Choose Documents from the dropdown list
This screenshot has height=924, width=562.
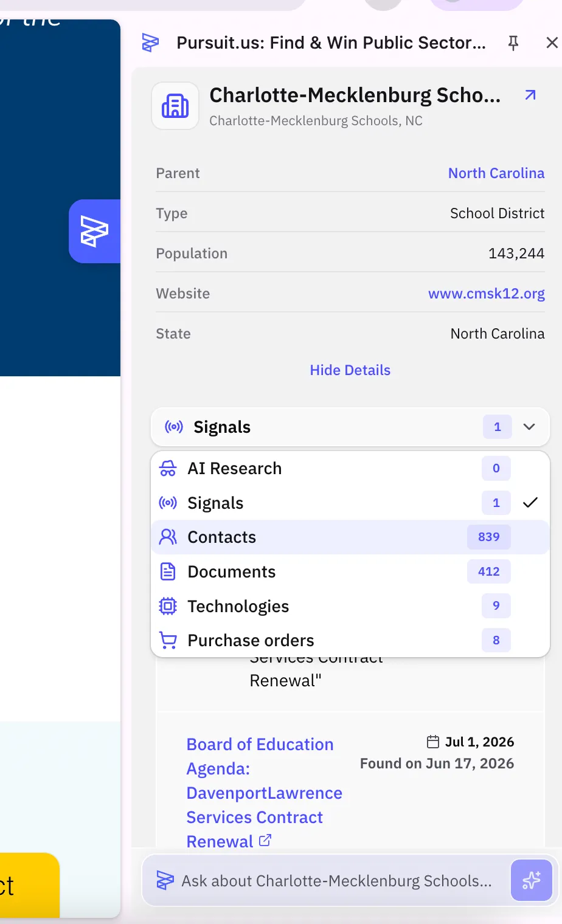click(350, 571)
